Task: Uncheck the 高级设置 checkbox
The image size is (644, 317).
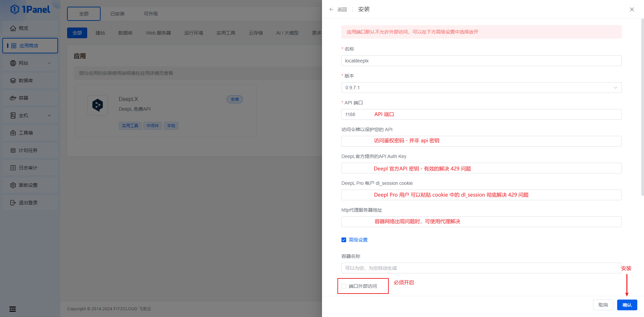Action: (344, 240)
